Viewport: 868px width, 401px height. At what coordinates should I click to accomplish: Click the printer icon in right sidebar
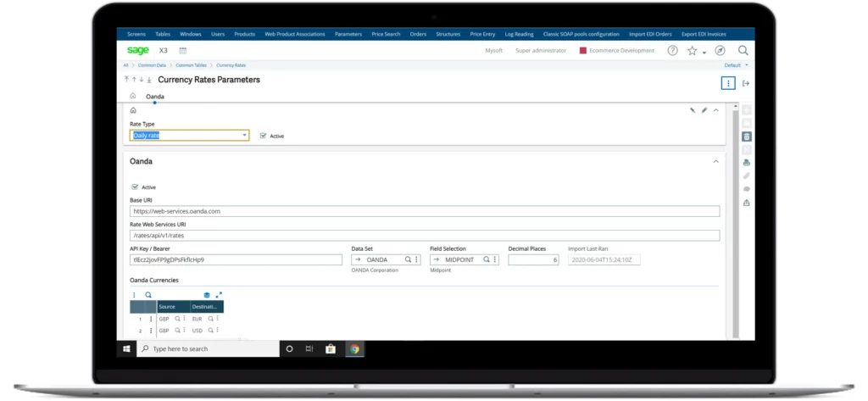click(747, 162)
